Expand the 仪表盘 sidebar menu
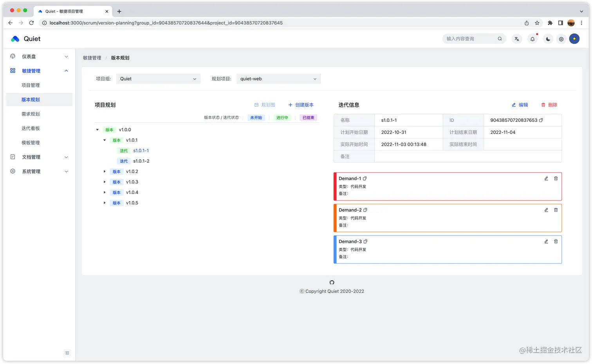Viewport: 592px width, 364px height. (x=39, y=57)
